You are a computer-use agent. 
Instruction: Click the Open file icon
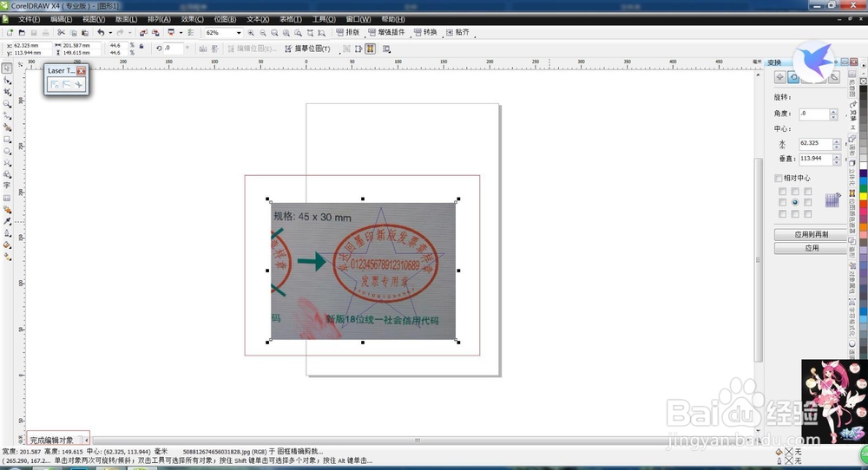pyautogui.click(x=22, y=33)
